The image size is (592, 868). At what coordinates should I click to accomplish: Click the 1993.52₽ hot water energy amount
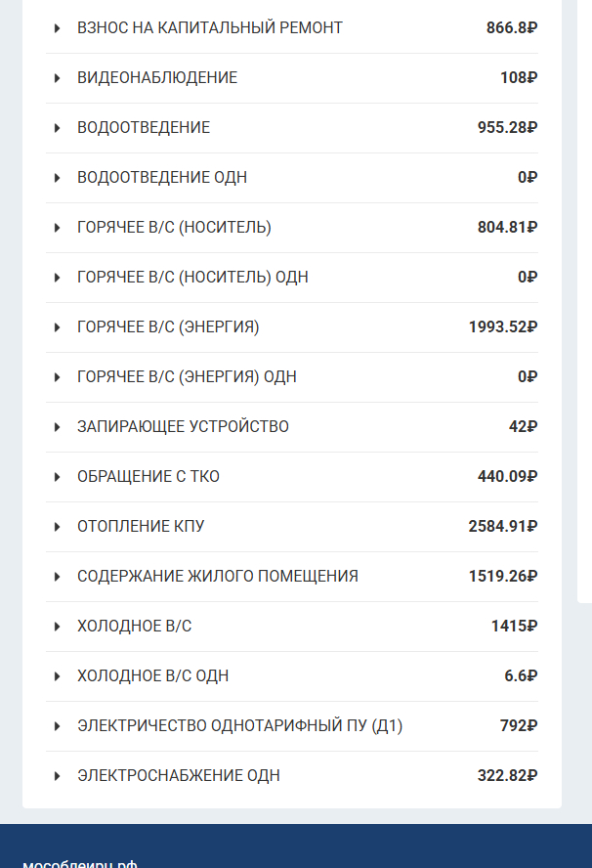(x=503, y=327)
